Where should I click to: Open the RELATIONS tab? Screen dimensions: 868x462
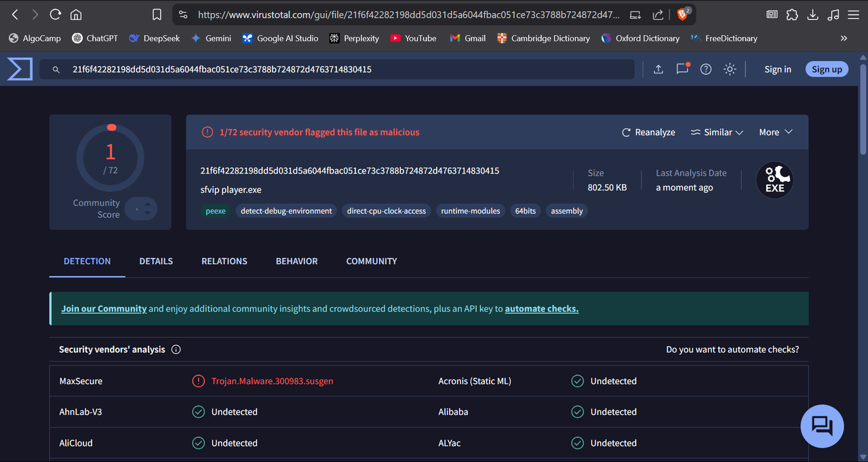(224, 261)
